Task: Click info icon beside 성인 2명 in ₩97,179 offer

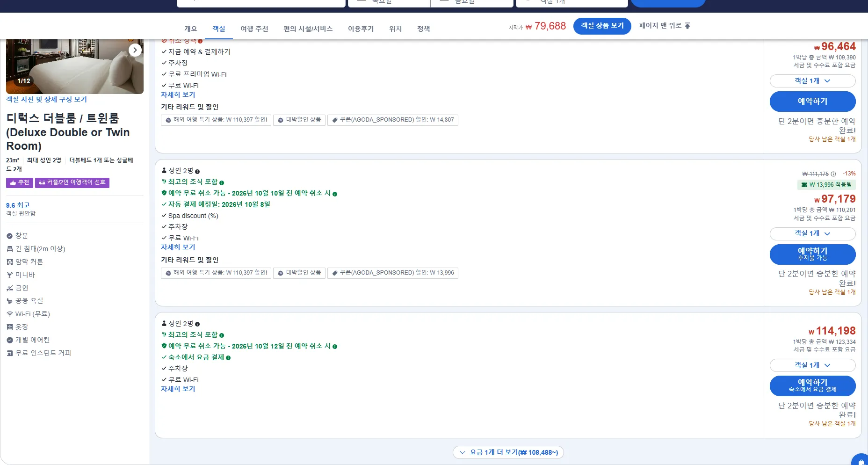Action: point(197,172)
